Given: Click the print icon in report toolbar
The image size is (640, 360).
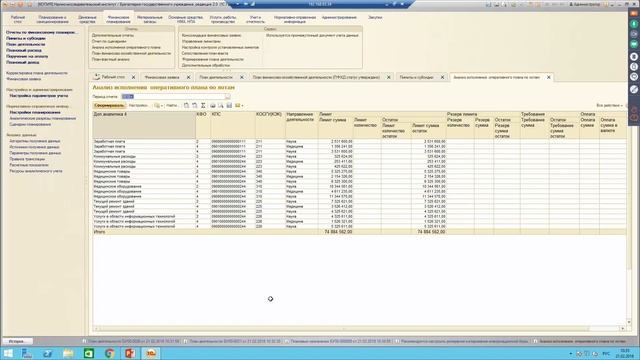Looking at the screenshot, I should click(213, 105).
